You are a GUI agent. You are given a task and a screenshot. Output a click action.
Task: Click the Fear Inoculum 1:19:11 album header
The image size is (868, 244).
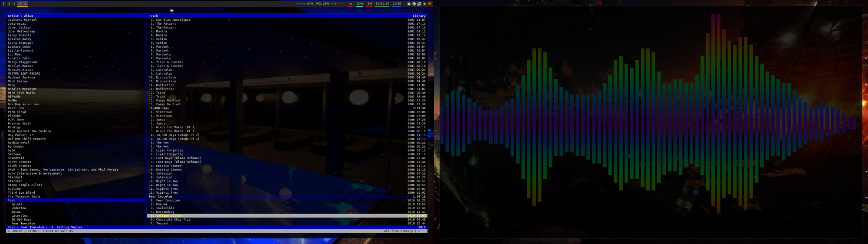click(287, 197)
